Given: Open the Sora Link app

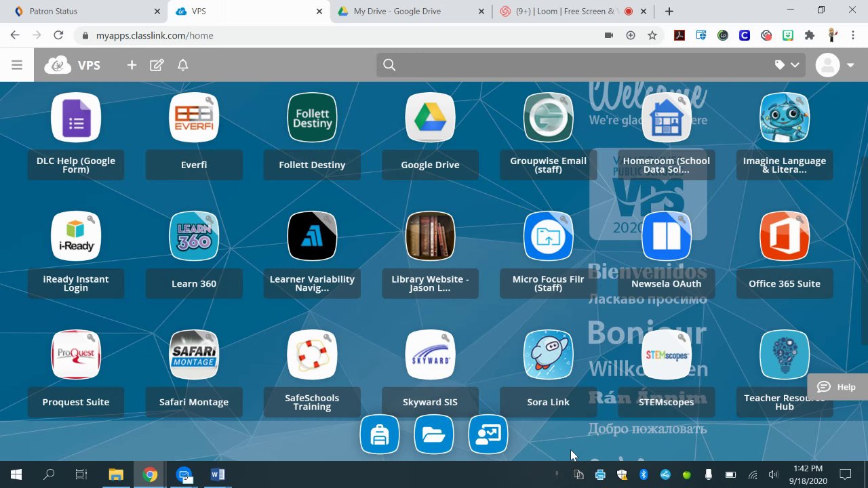Looking at the screenshot, I should point(548,354).
